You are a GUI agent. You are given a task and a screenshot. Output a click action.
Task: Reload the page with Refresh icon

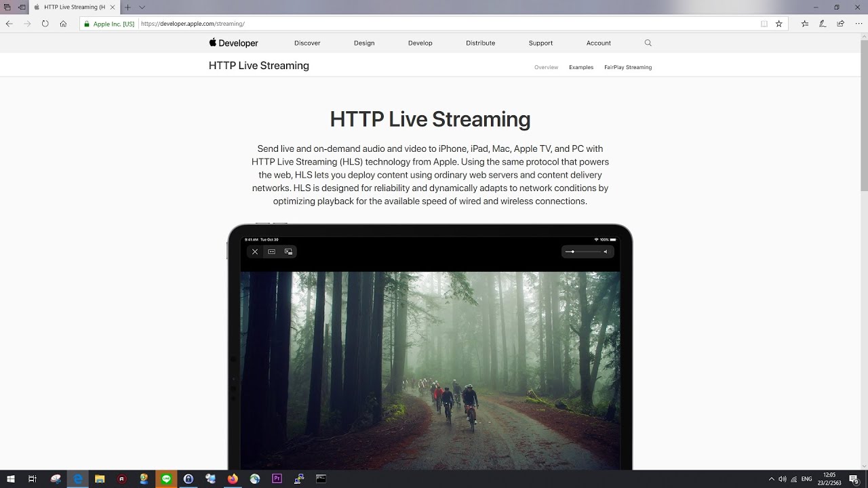pos(45,23)
